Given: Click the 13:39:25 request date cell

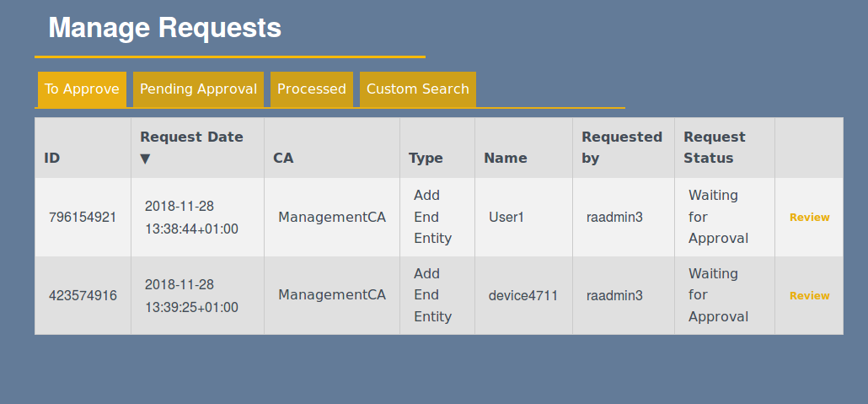Looking at the screenshot, I should click(191, 296).
